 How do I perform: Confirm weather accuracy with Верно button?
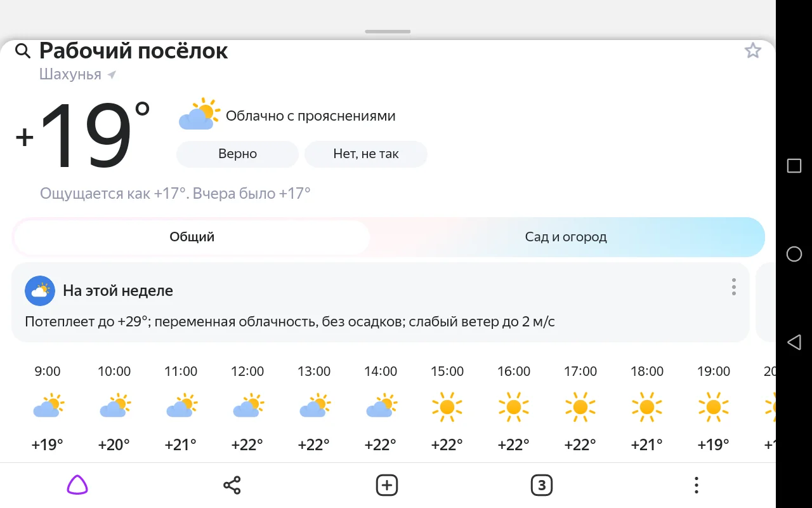pos(237,154)
